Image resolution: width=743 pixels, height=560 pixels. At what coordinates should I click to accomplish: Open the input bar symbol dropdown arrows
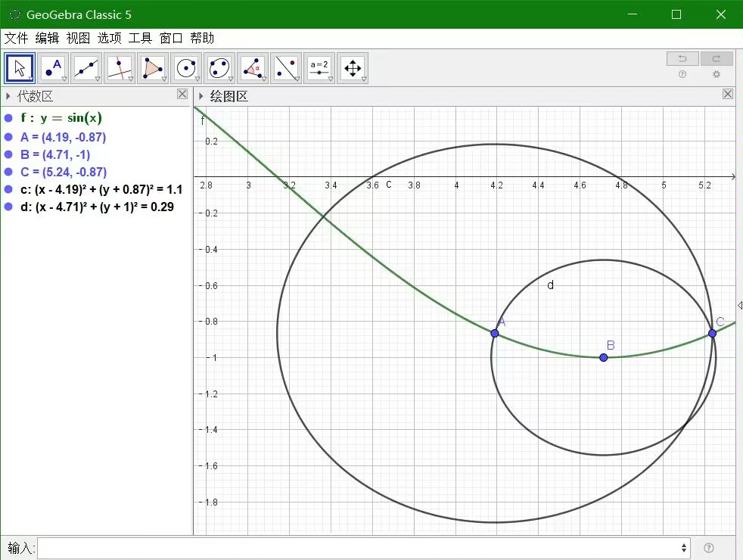(x=684, y=548)
